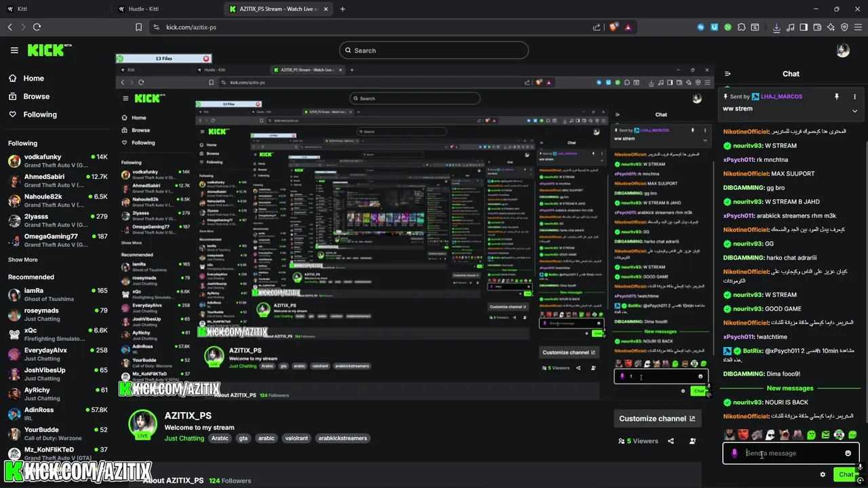Open browser downloads icon
The width and height of the screenshot is (868, 488).
click(776, 27)
